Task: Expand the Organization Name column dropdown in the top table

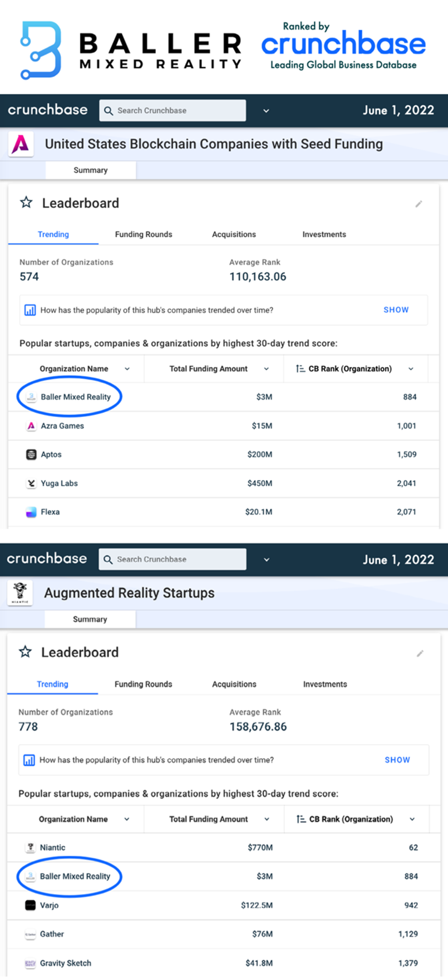Action: point(127,369)
